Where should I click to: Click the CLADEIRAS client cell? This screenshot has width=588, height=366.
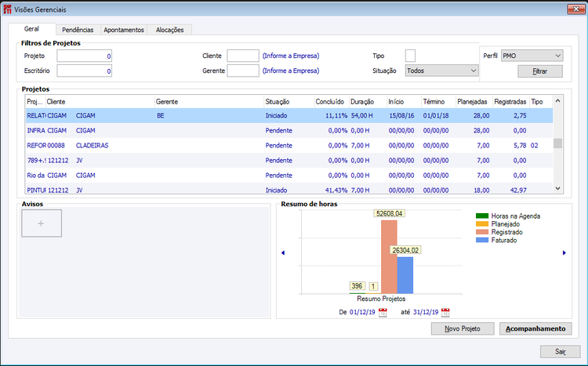92,146
